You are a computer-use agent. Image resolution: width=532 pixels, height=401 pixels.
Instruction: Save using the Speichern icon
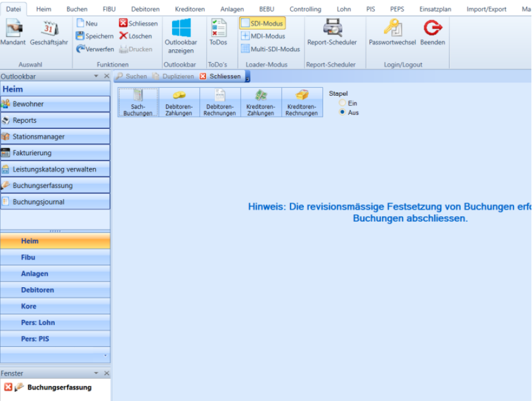tap(94, 36)
